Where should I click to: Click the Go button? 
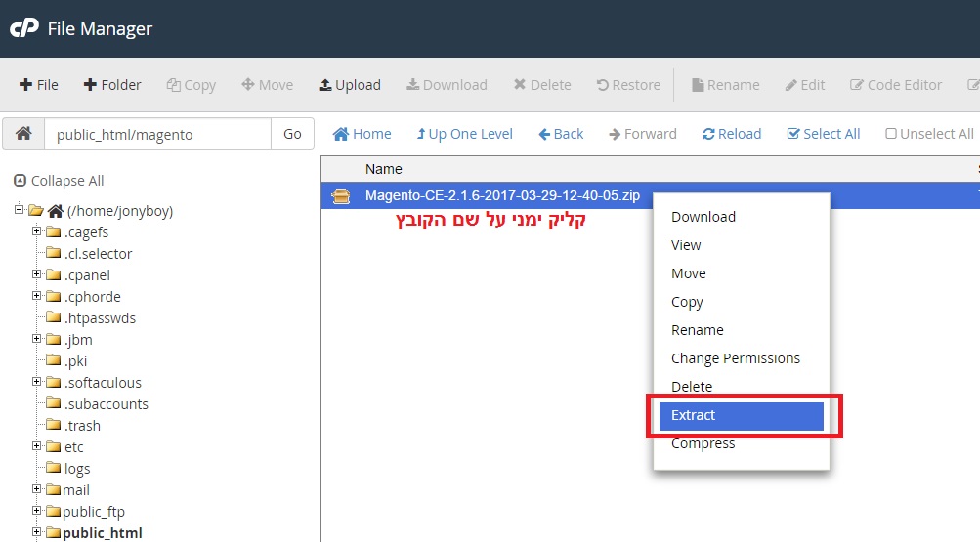point(292,134)
